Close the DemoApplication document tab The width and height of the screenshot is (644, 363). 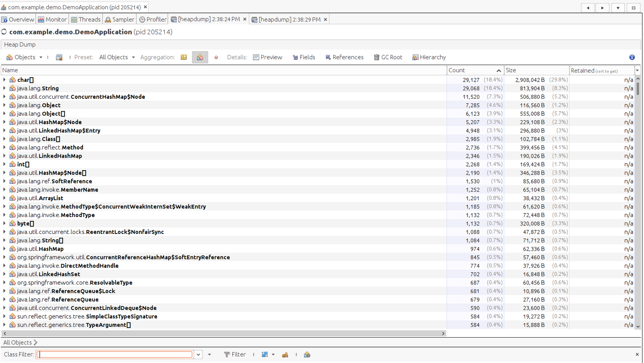point(145,7)
